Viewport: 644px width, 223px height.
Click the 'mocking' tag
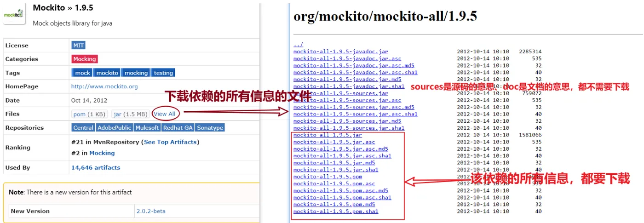tap(136, 73)
